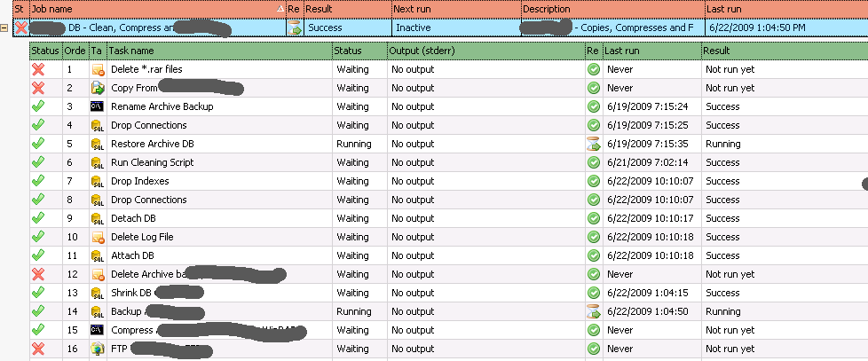The width and height of the screenshot is (868, 361).
Task: Click the job's Last run date cell
Action: point(754,28)
